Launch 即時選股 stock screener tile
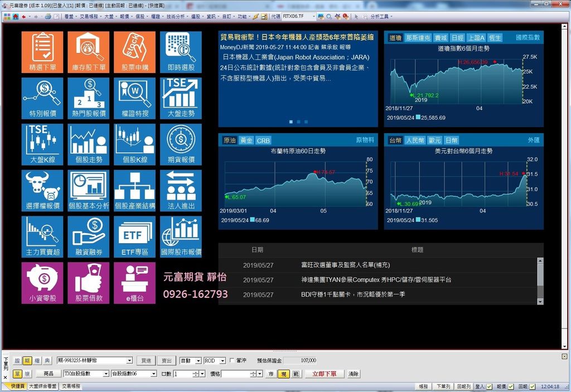 pos(181,52)
